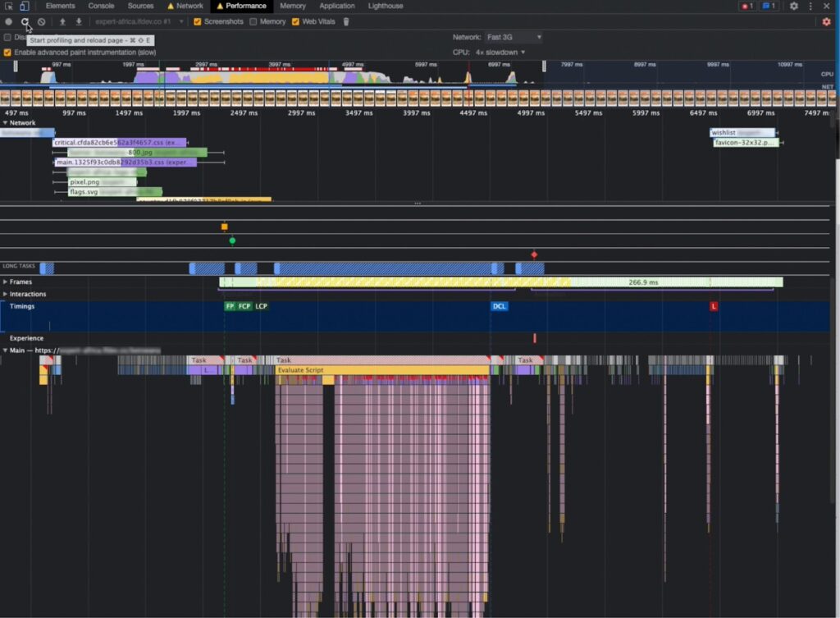The width and height of the screenshot is (840, 618).
Task: Switch to the Sources tab
Action: (140, 6)
